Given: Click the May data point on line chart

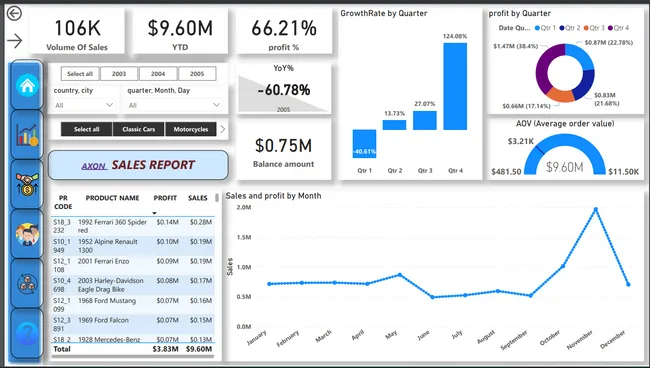Looking at the screenshot, I should pos(400,274).
